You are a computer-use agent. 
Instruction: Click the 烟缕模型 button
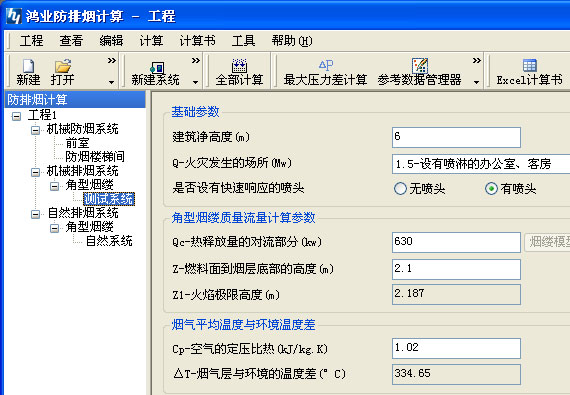tap(547, 242)
